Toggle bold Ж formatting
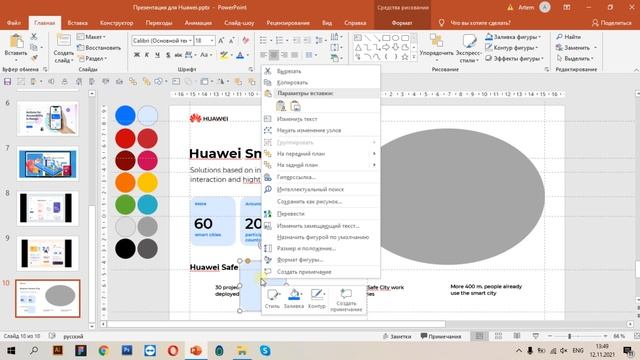 137,55
